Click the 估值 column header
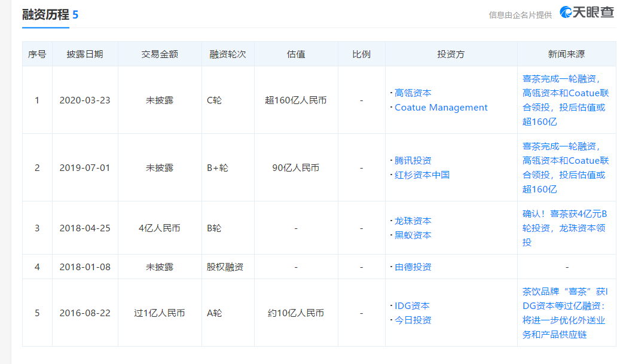The image size is (620, 364). pyautogui.click(x=296, y=54)
